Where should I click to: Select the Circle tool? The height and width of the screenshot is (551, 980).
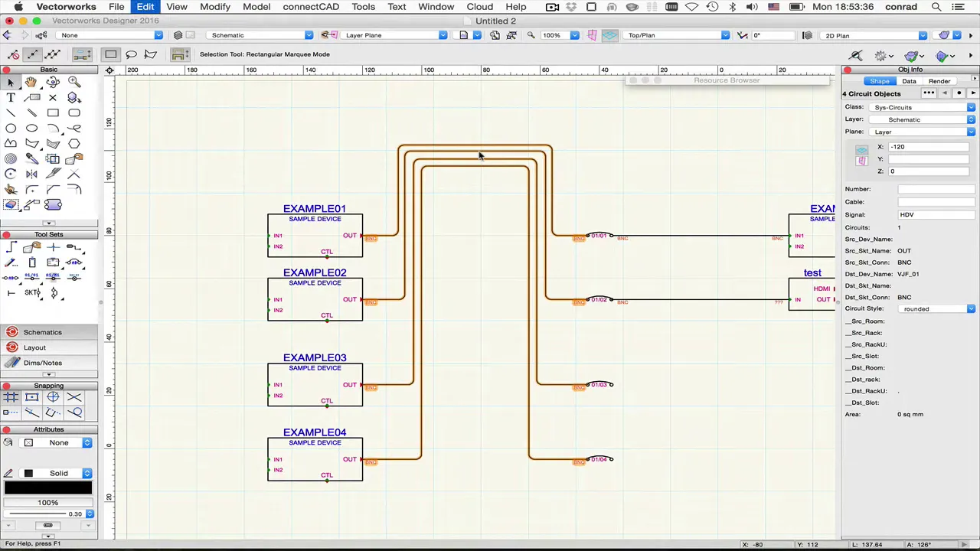tap(11, 128)
